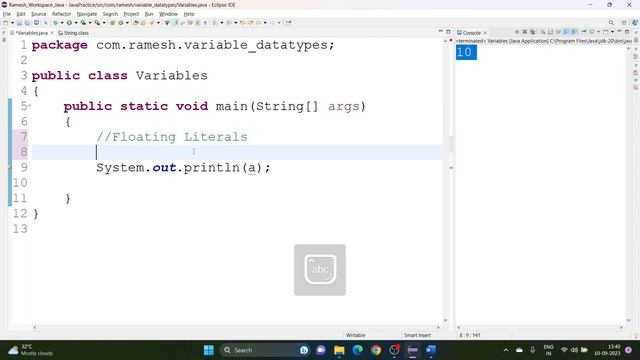Click the Open Type toolbar icon

coord(136,23)
